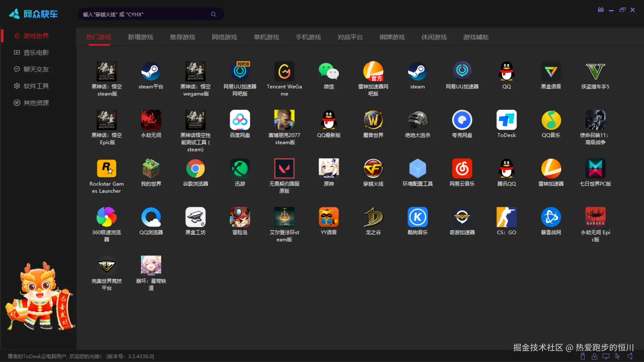Screen dimensions: 644x362
Task: Open 侠盗猎车手5 game icon
Action: tap(595, 71)
